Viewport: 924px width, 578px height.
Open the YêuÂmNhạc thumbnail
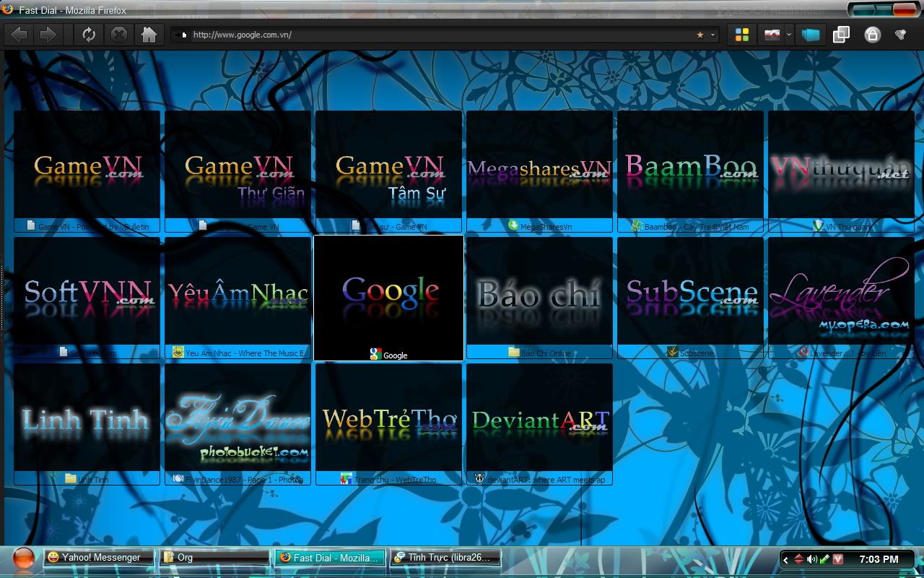[x=237, y=291]
